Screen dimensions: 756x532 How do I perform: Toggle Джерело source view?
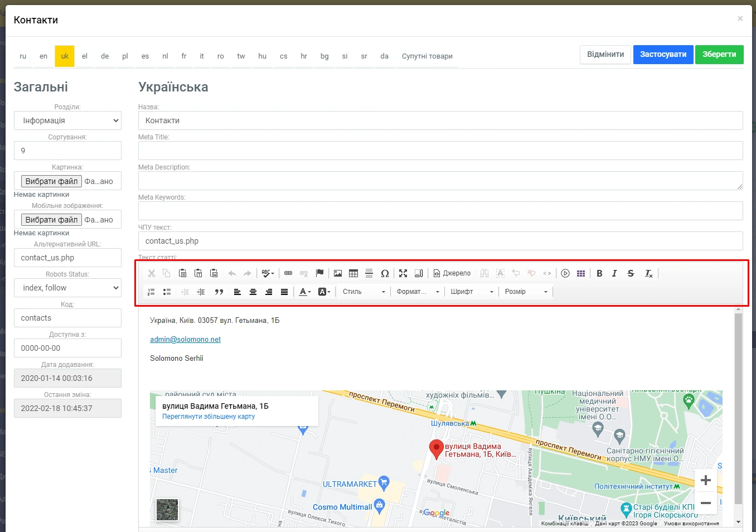[452, 273]
